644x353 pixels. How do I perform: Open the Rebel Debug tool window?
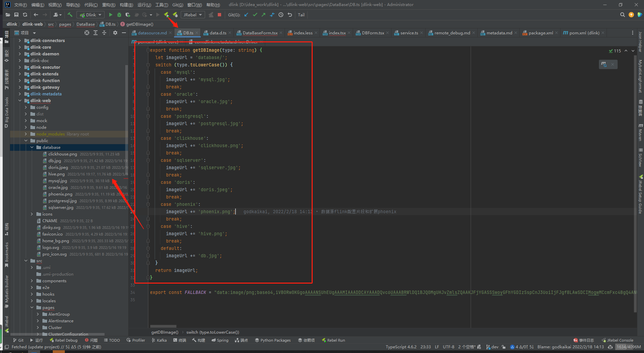pos(63,340)
